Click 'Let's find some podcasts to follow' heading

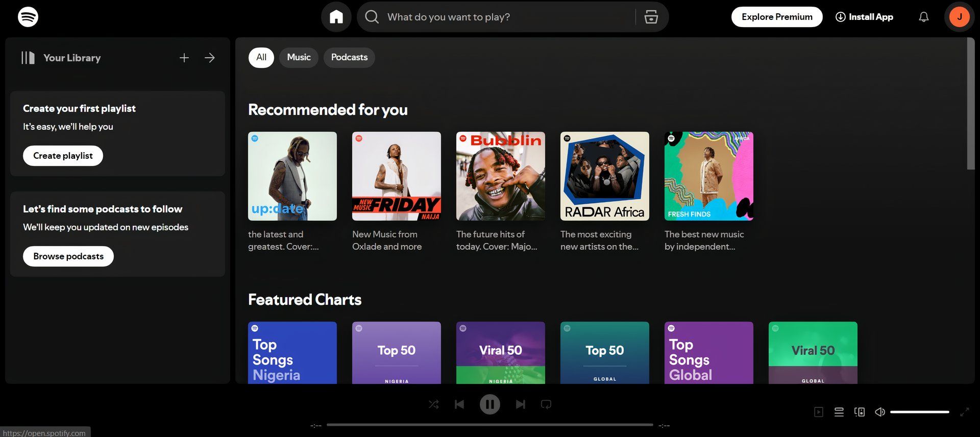point(103,209)
